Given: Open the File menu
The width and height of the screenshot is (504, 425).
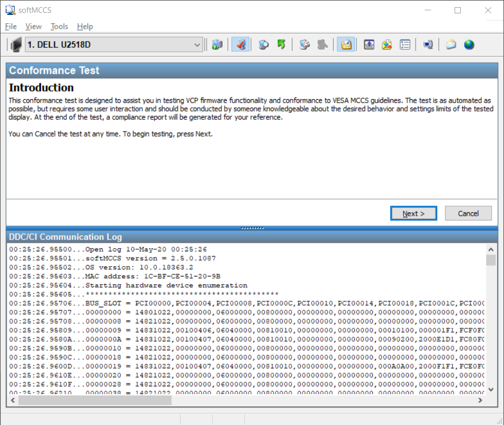Looking at the screenshot, I should coord(11,26).
